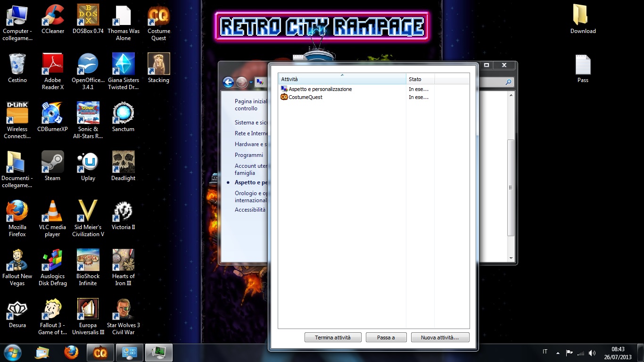Open OpenOffice 3.4.1 shortcut
The width and height of the screenshot is (644, 362).
coord(88,72)
